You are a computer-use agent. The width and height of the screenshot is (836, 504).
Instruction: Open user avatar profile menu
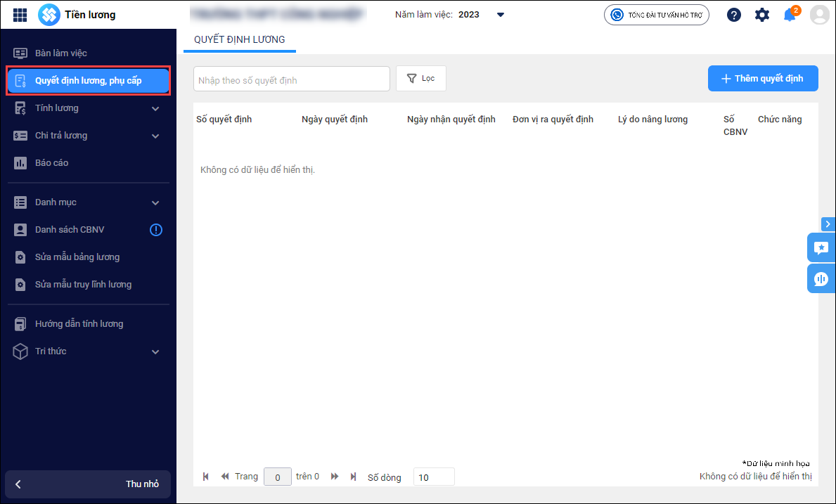pos(819,15)
